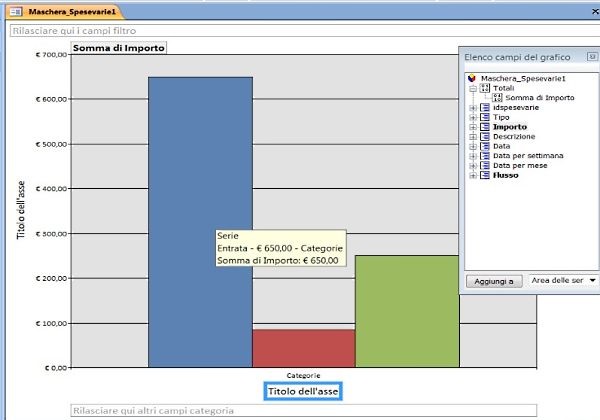Click the Tipo field icon
This screenshot has width=600, height=420.
tap(484, 117)
